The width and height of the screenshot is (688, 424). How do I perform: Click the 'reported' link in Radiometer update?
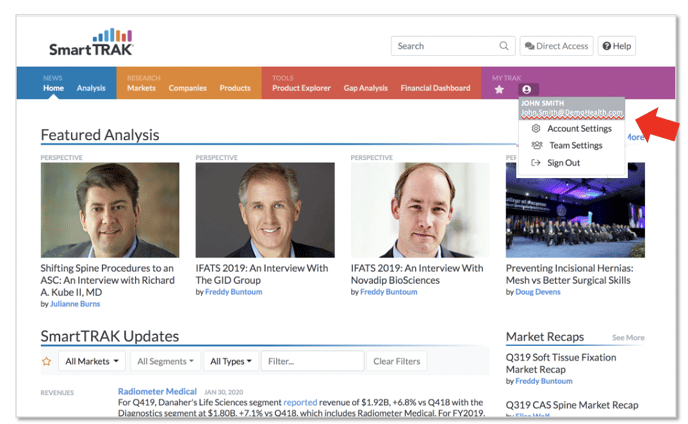point(300,402)
